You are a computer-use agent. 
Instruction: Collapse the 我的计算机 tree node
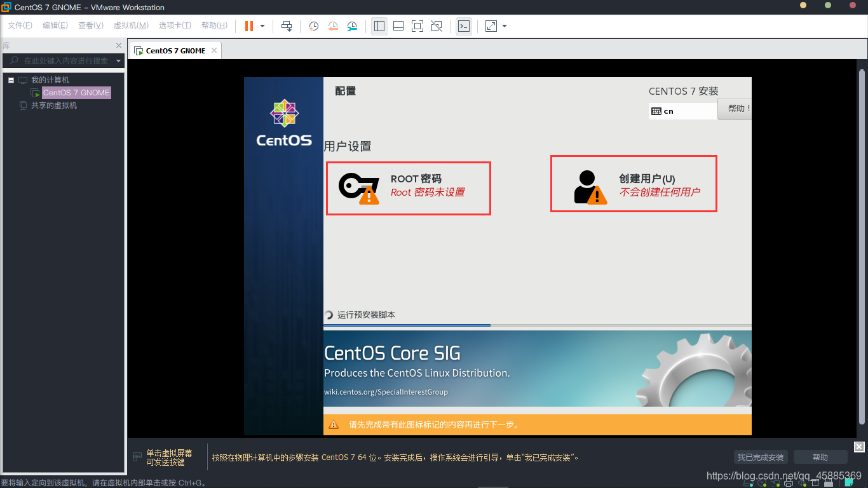click(11, 80)
